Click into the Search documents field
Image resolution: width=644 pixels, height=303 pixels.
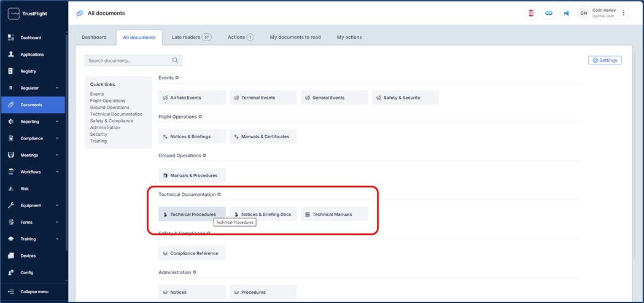tap(128, 60)
